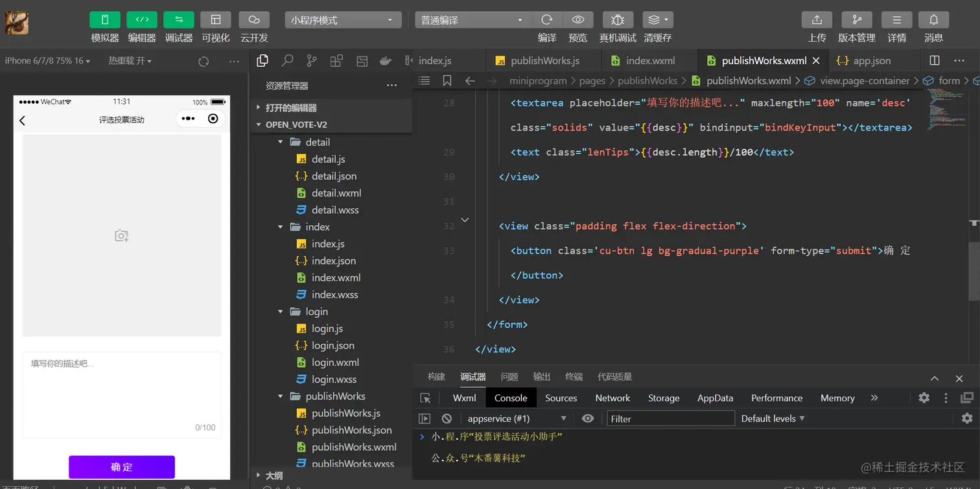Click the simulator refresh icon
The image size is (980, 489).
pyautogui.click(x=204, y=62)
